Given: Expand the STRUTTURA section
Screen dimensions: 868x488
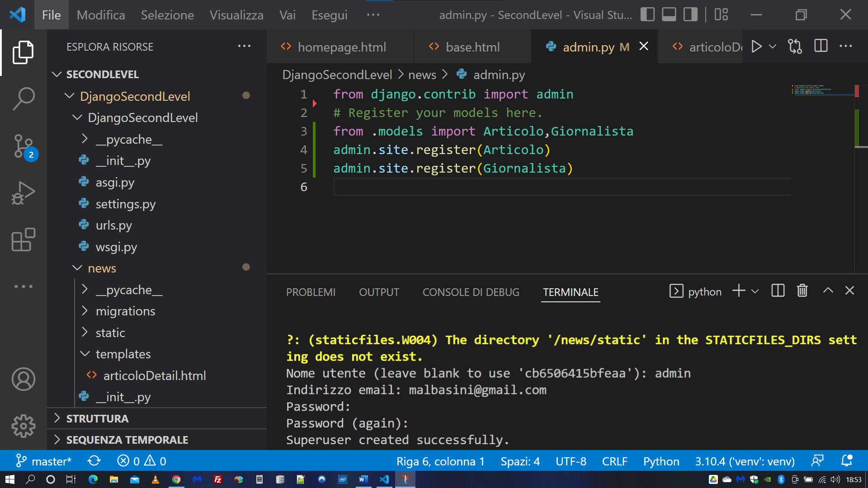Looking at the screenshot, I should click(x=156, y=418).
